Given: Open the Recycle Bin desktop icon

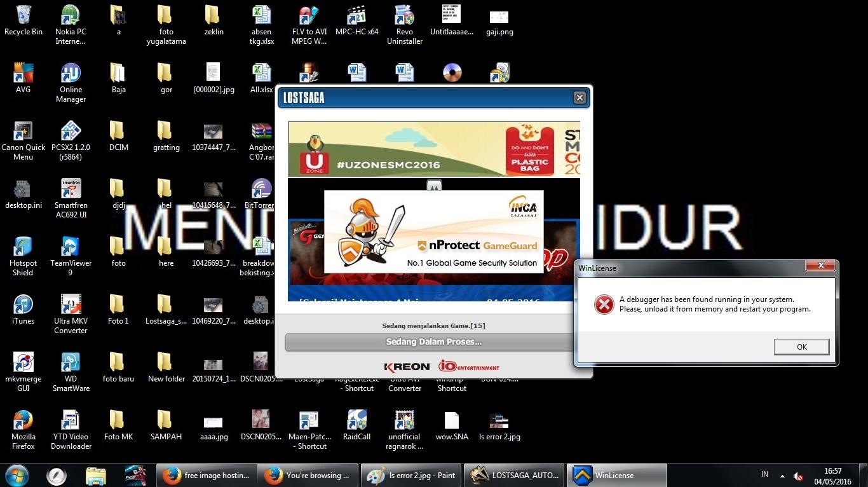Looking at the screenshot, I should pyautogui.click(x=24, y=20).
